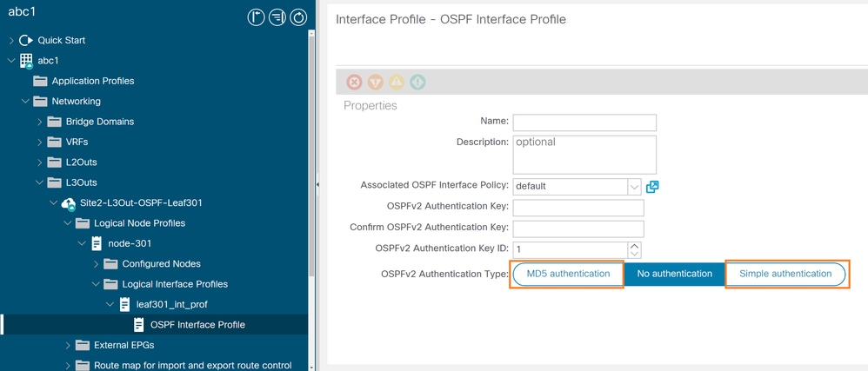Select the OSPF Interface Profile tree item
Viewport: 868px width, 371px height.
click(154, 325)
